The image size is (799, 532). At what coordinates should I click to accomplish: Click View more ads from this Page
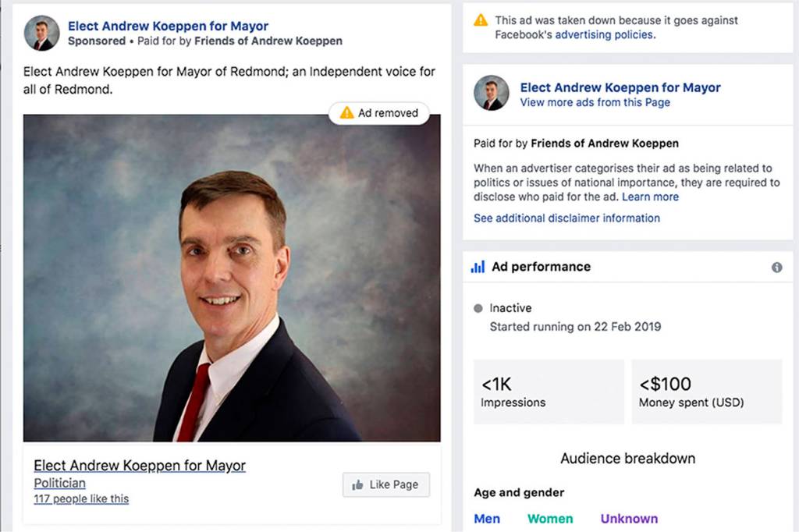tap(595, 102)
